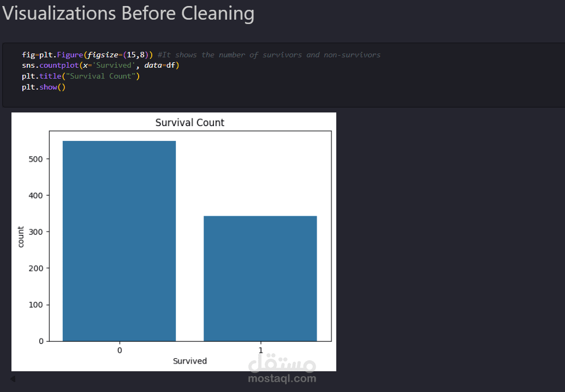The width and height of the screenshot is (565, 392).
Task: Click the survivors comment in the code
Action: coord(269,55)
